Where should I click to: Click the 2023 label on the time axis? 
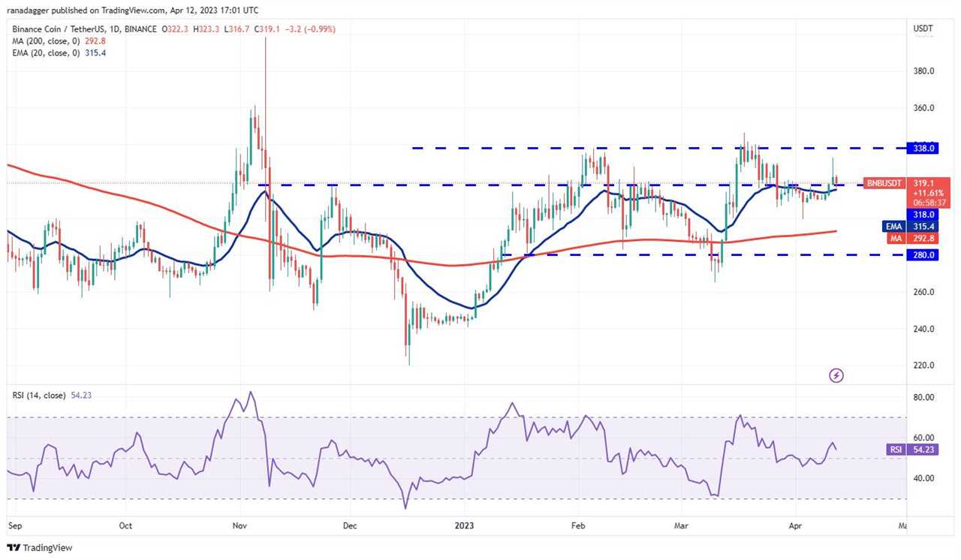click(x=465, y=526)
